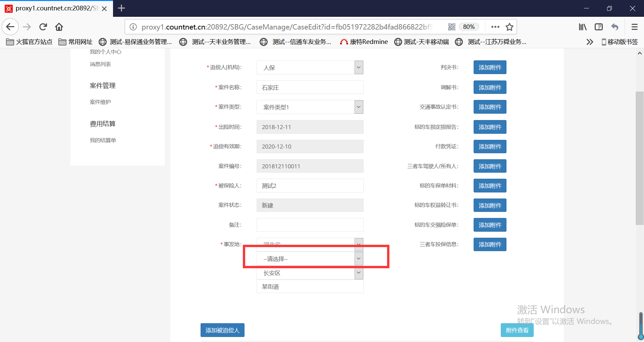
Task: Add attachment for 交通事故认定书
Action: coord(490,107)
